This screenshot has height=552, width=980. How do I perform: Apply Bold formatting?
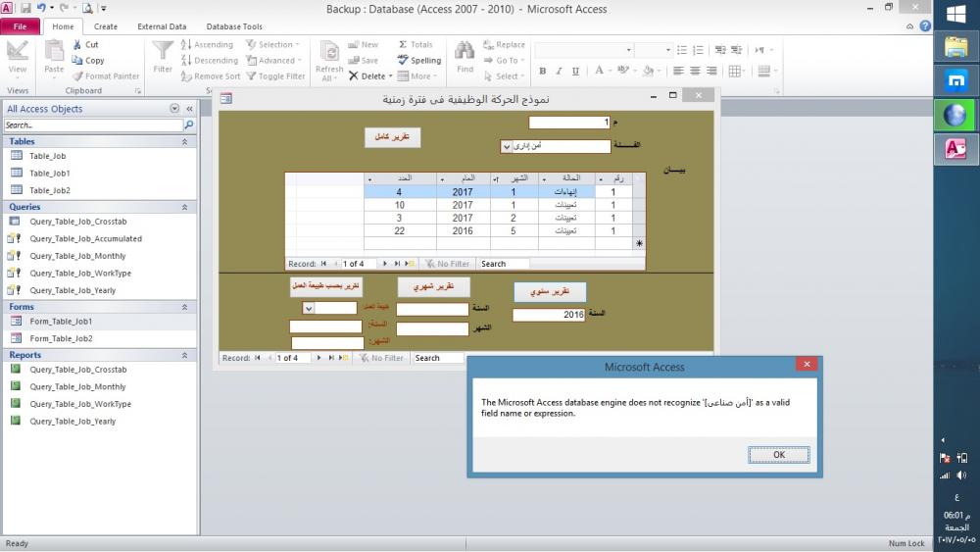pyautogui.click(x=543, y=71)
